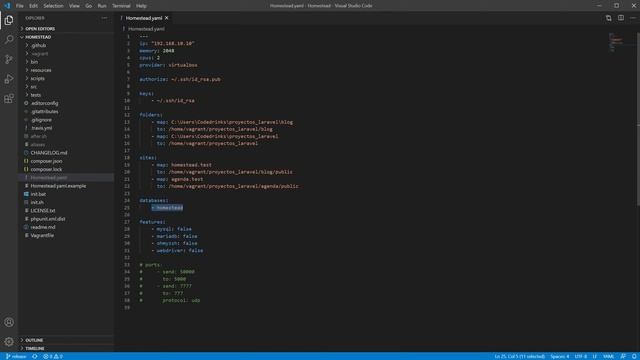
Task: Click the feedback icon in status bar
Action: (623, 356)
